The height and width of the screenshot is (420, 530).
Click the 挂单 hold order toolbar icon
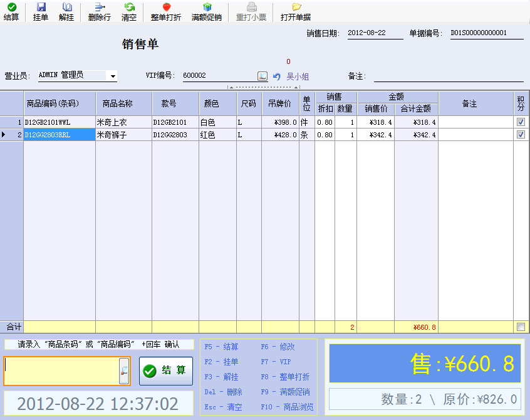(x=41, y=11)
